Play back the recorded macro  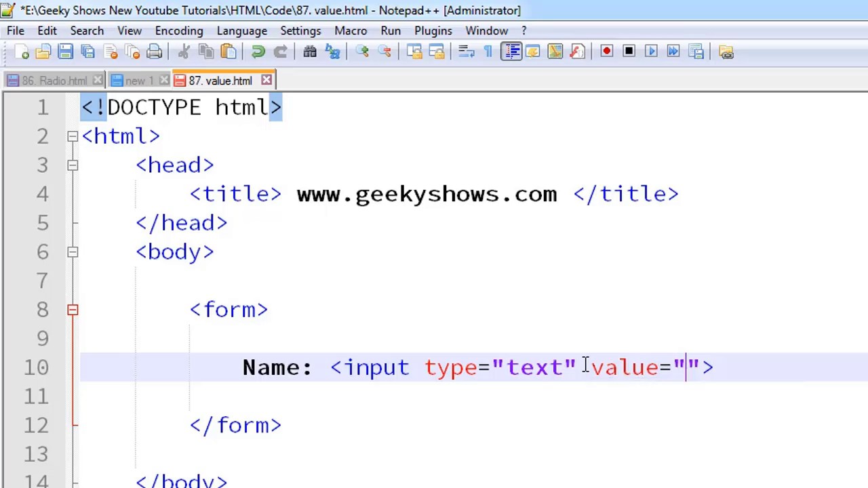[651, 52]
